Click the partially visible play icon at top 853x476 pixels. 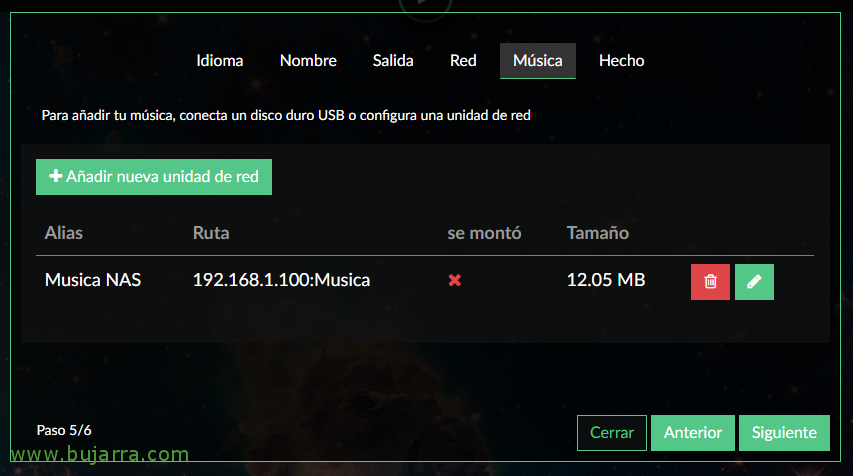point(425,5)
